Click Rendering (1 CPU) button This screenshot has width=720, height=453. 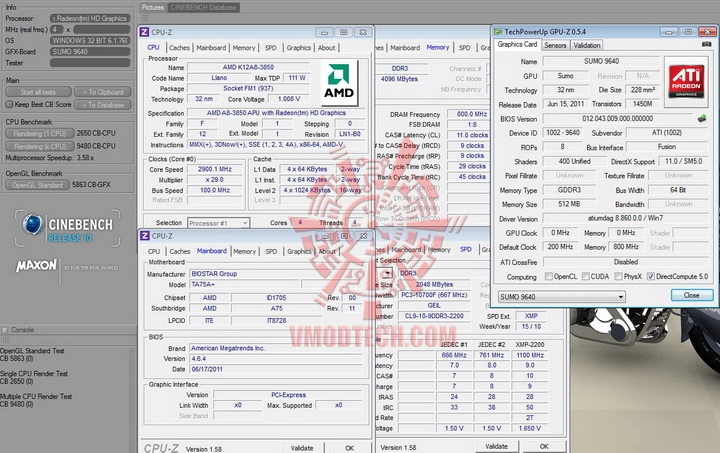pos(39,134)
